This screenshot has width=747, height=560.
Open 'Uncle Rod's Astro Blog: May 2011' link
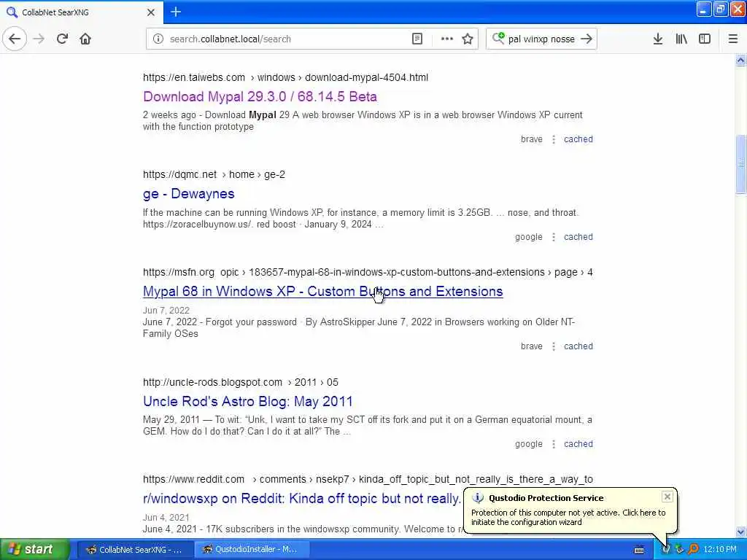tap(248, 402)
